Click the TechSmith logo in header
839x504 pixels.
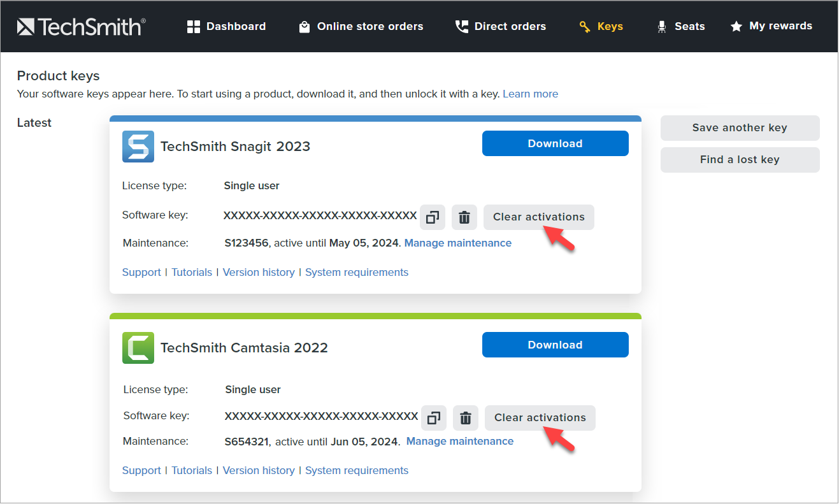[81, 26]
